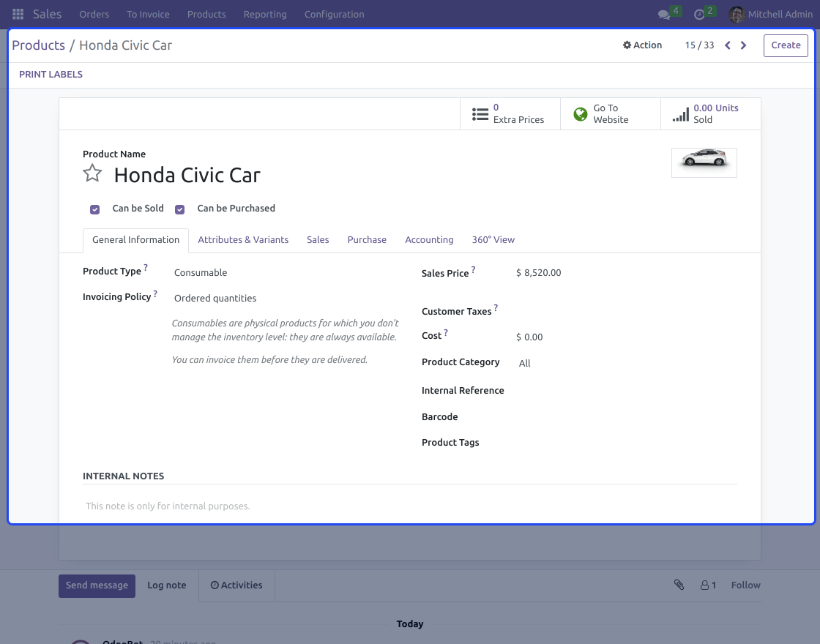
Task: Click the Ordered quantities policy value
Action: tap(215, 299)
